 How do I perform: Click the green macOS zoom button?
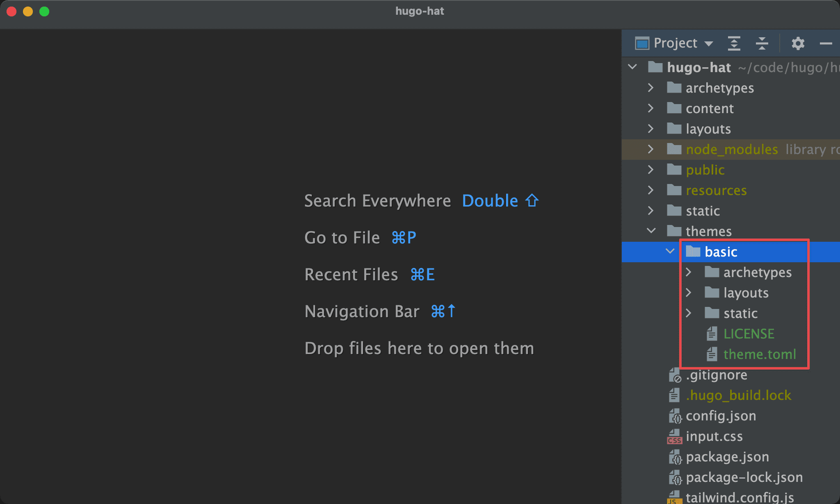(44, 11)
